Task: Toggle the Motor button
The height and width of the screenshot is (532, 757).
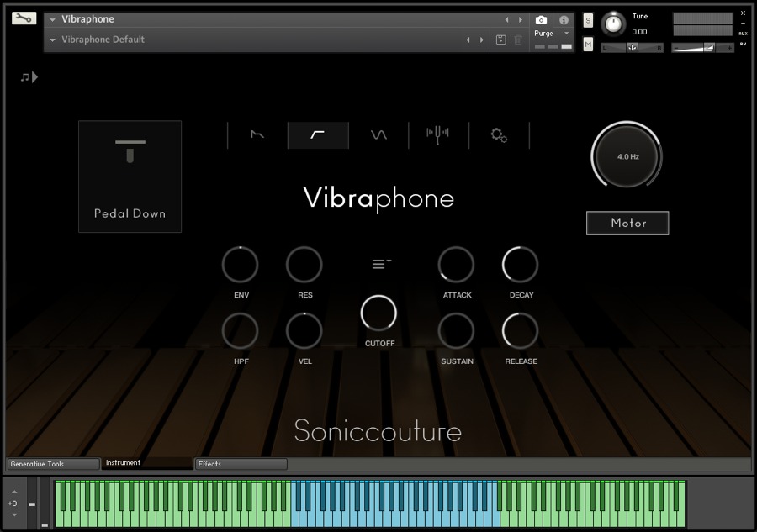Action: pyautogui.click(x=627, y=223)
